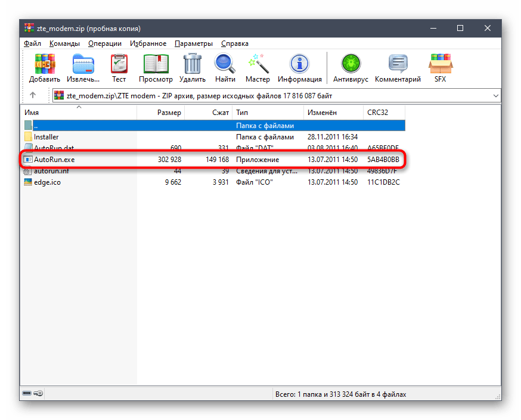This screenshot has width=521, height=420.
Task: Select the AutoRun.exe file name
Action: 54,160
